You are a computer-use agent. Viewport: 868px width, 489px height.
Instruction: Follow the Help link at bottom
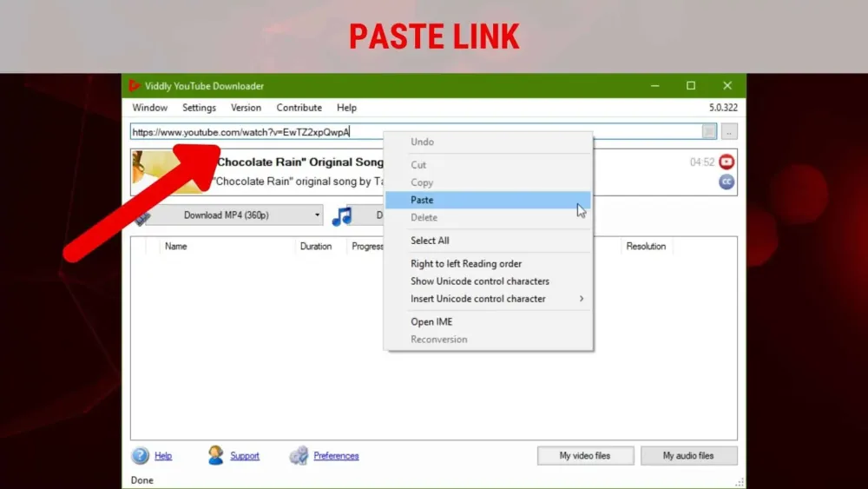[x=163, y=456]
